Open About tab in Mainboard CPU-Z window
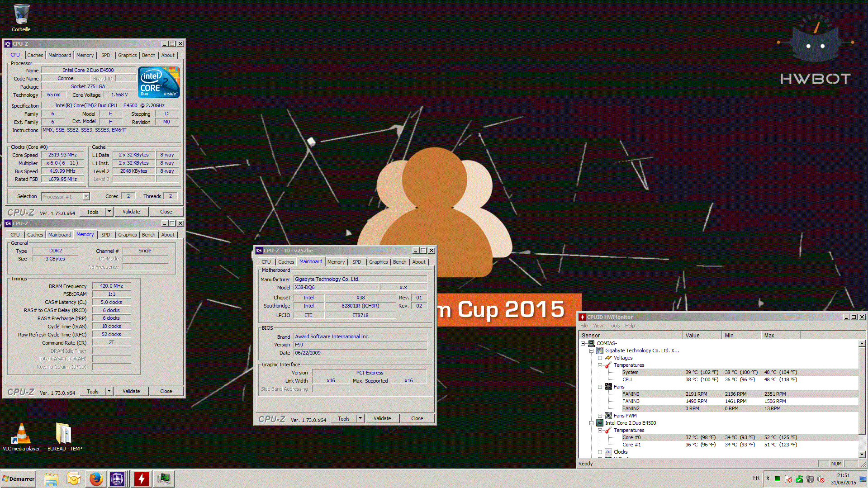868x488 pixels. [419, 262]
